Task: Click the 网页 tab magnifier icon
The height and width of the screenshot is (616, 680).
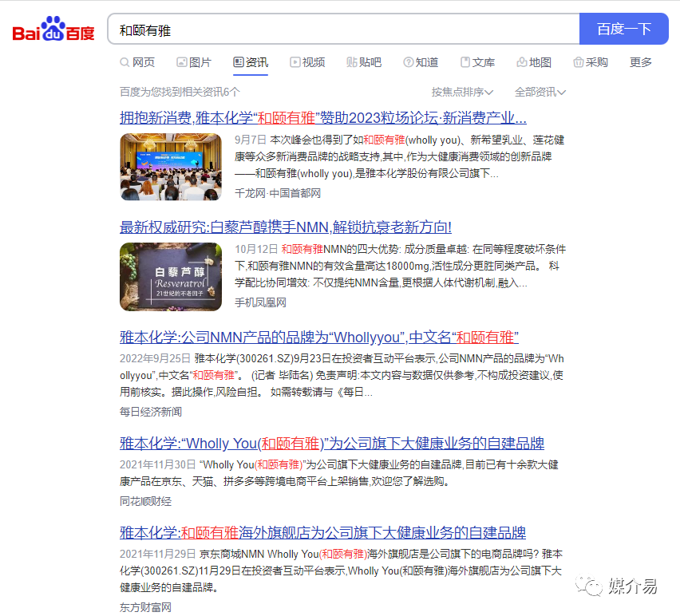Action: coord(125,62)
